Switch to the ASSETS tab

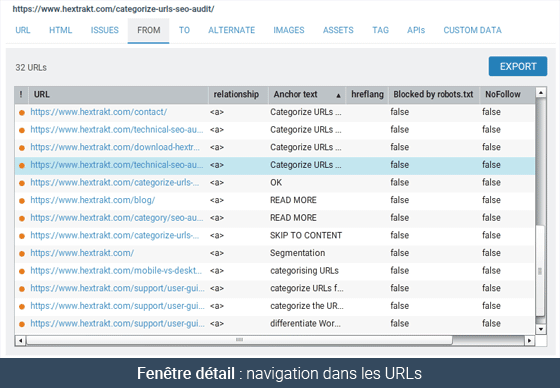[x=338, y=30]
